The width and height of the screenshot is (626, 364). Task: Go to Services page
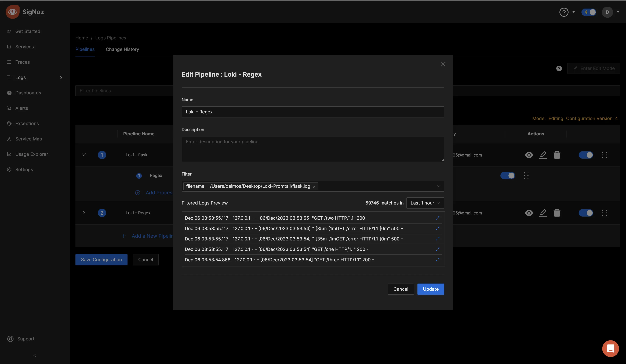24,47
